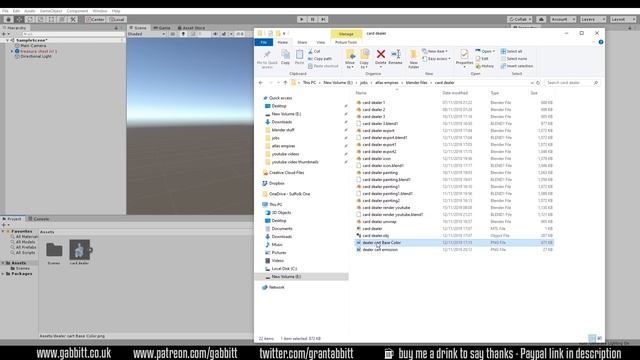
Task: Open Shaded draw mode dropdown
Action: tap(146, 34)
